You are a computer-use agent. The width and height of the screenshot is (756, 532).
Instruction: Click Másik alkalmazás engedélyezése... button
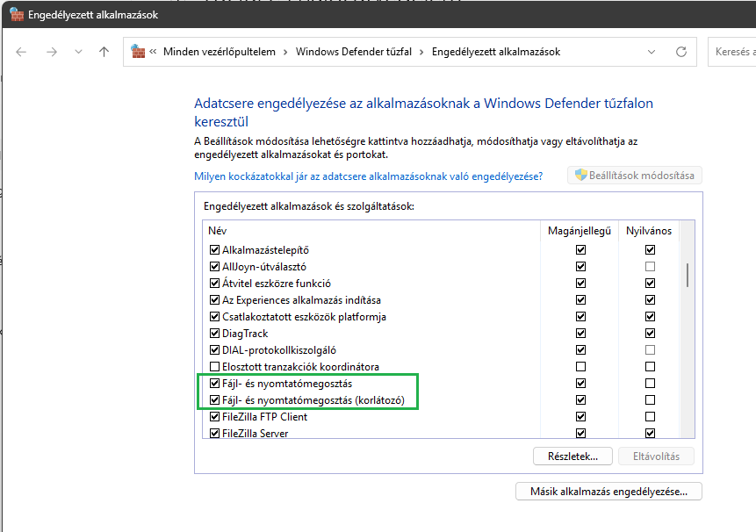point(608,492)
